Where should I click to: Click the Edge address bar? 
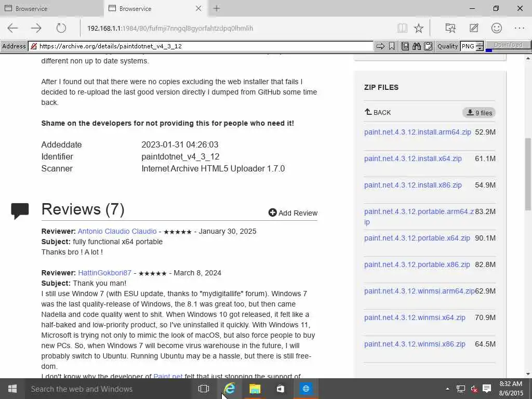tap(237, 28)
